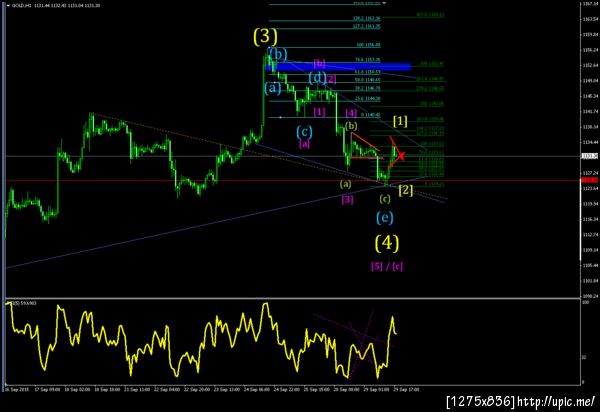Select the red arrowhead marker on the chart
The image size is (600, 412).
pos(402,155)
